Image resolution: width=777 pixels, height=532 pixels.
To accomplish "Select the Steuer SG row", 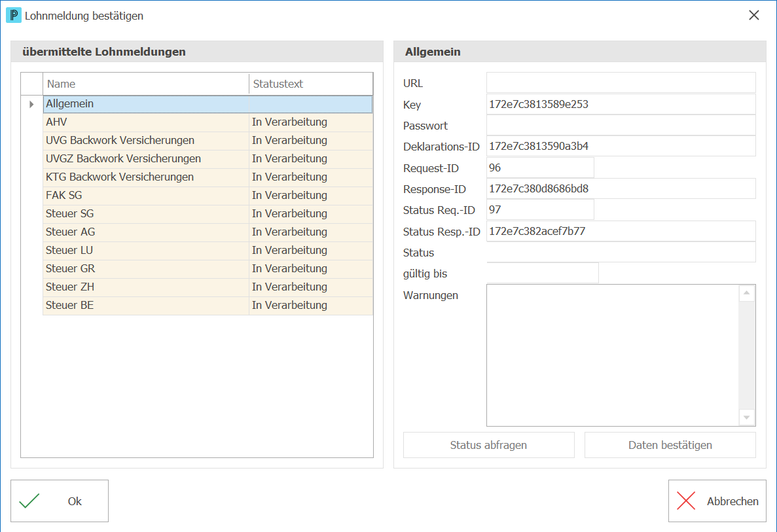I will point(208,214).
